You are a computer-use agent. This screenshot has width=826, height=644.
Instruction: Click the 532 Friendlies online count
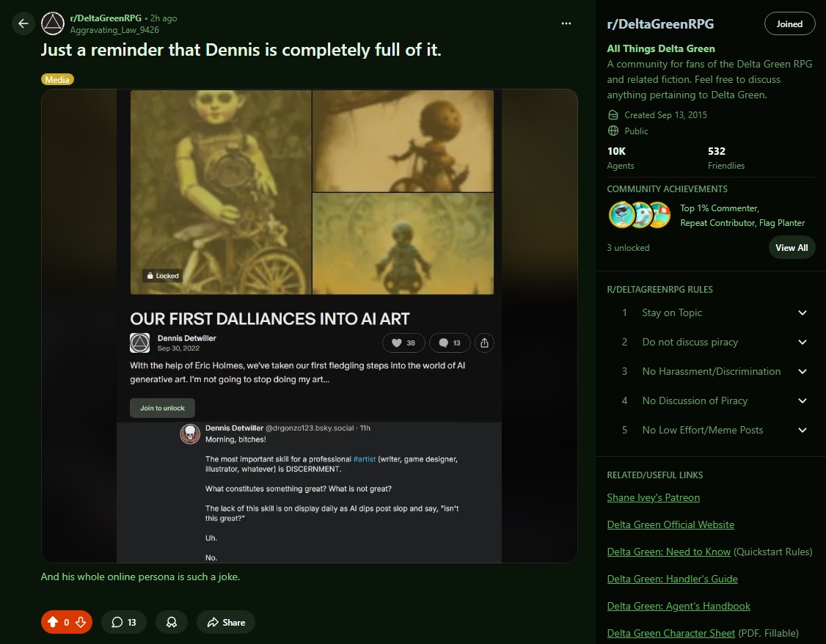pyautogui.click(x=726, y=158)
